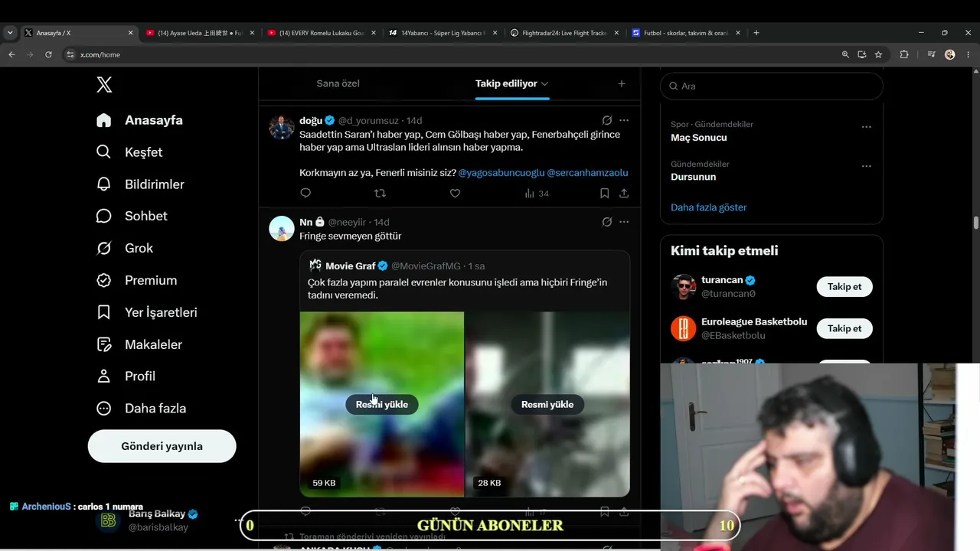Focus the Ara search field
This screenshot has height=551, width=980.
(x=772, y=86)
